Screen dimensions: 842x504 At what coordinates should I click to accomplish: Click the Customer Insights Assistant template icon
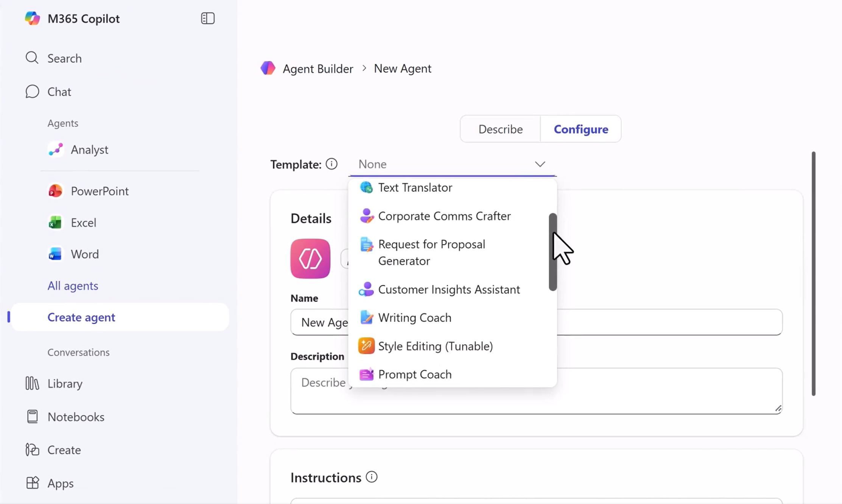(366, 289)
